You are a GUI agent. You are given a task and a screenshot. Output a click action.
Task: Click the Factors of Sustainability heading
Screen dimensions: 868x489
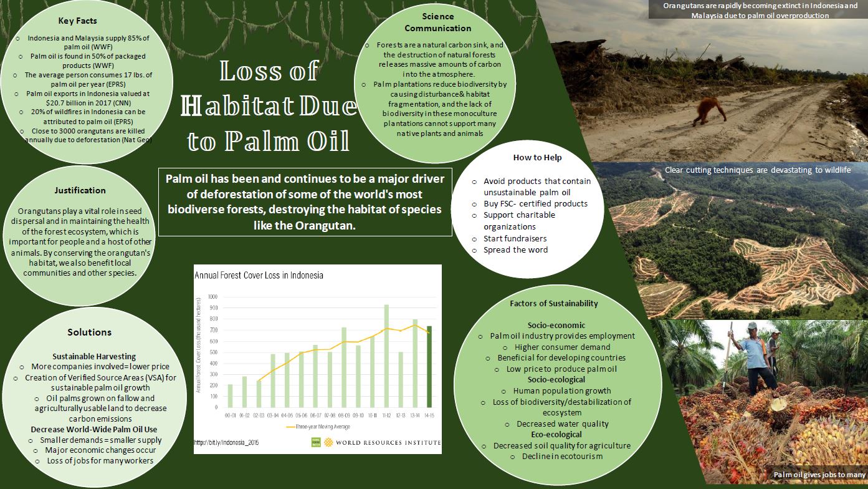tap(554, 303)
